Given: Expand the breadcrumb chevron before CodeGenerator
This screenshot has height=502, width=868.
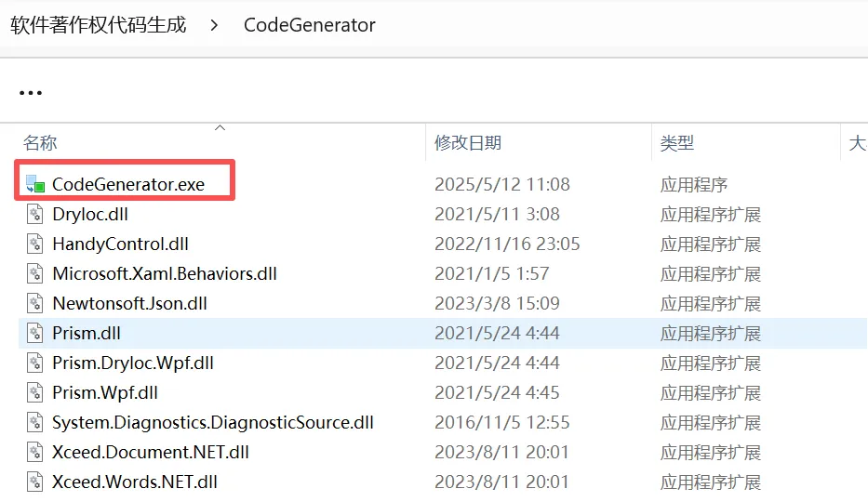Looking at the screenshot, I should pyautogui.click(x=215, y=25).
